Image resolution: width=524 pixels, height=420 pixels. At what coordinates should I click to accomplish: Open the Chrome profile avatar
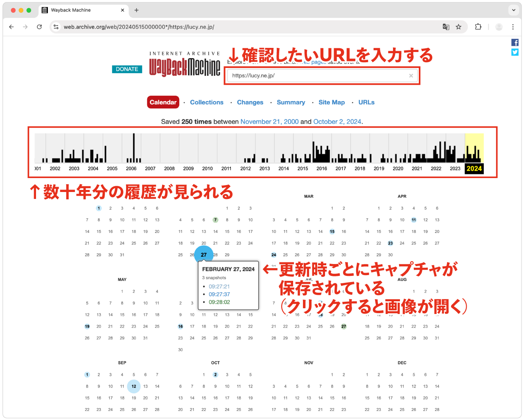(499, 27)
